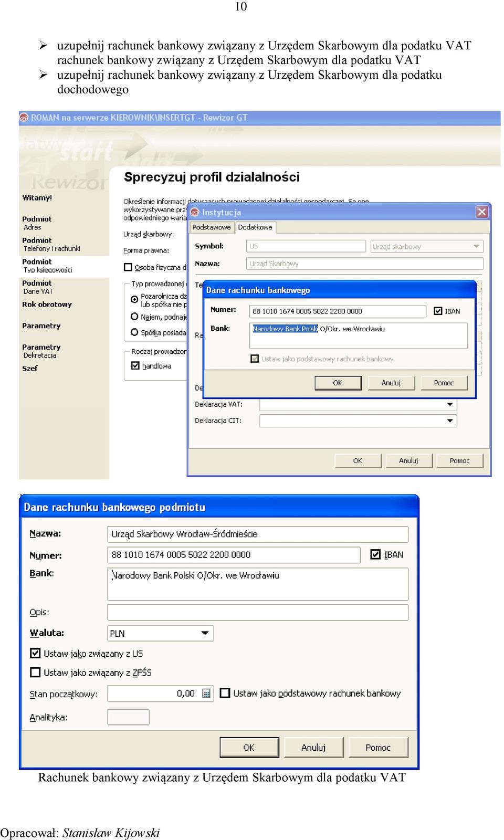Select the Spółka posiadająca radio option
The image size is (504, 840).
tap(134, 332)
